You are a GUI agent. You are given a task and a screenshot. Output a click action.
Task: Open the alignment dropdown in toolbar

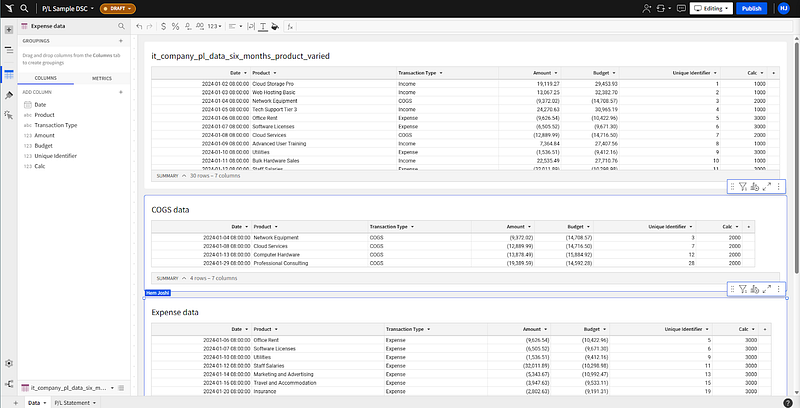point(235,27)
